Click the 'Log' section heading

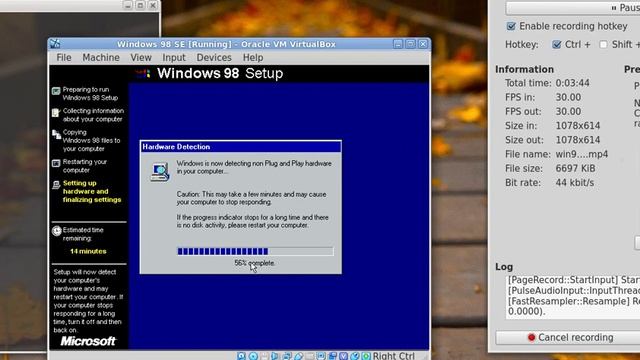pos(504,267)
